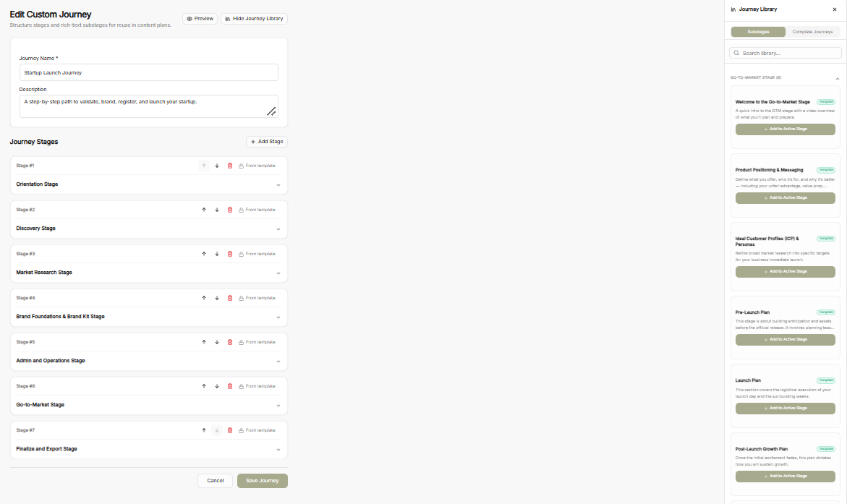Focus the Journey Name field
Viewport: 847px width, 504px height.
(148, 72)
